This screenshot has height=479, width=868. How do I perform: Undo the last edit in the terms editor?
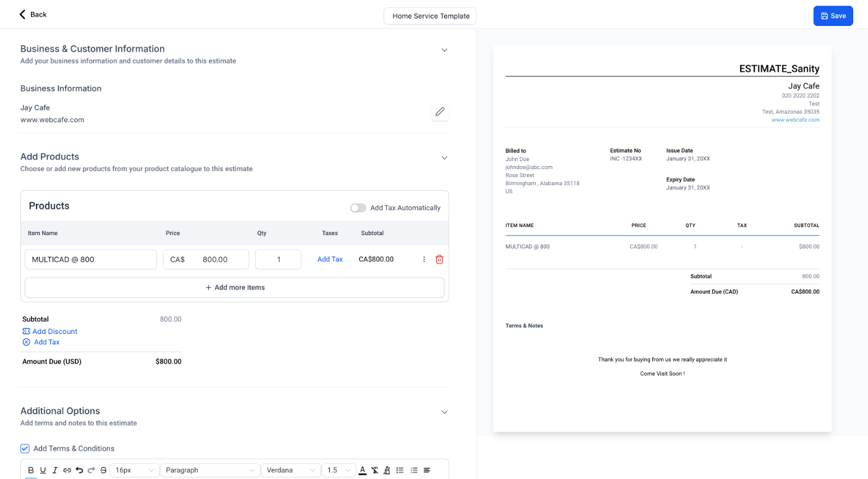click(x=79, y=470)
